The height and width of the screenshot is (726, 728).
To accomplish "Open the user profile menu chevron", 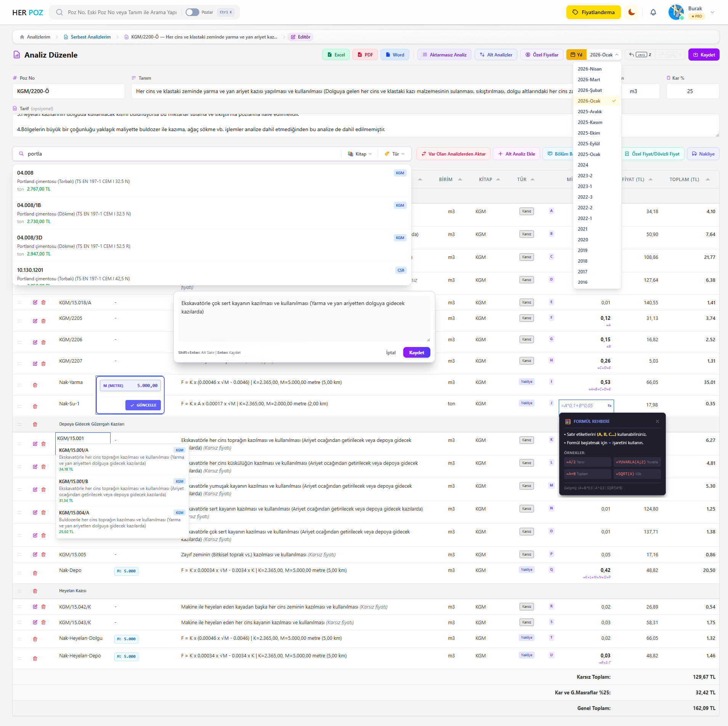I will tap(712, 12).
